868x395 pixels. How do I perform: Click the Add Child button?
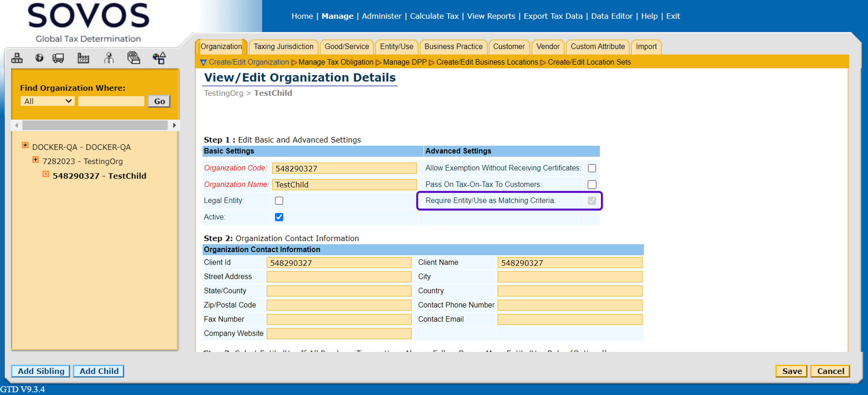coord(99,371)
